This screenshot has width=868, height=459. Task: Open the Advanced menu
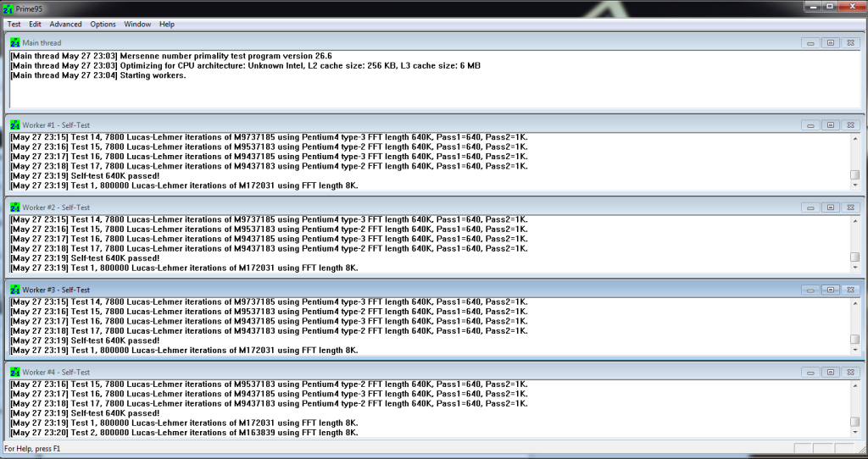point(65,25)
